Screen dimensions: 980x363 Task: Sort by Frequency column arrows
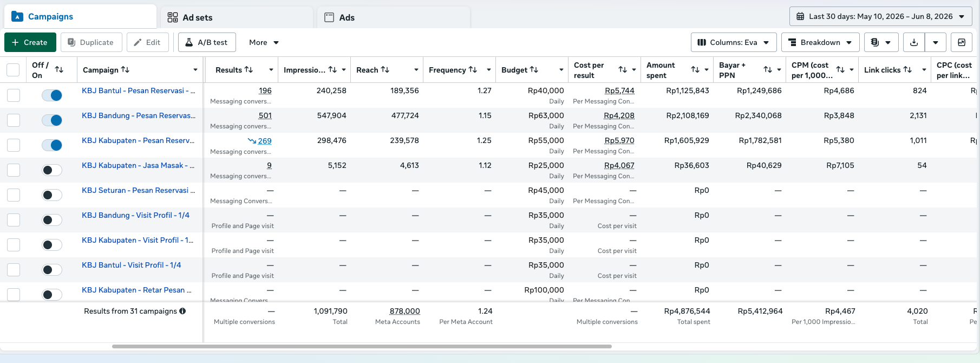(473, 69)
